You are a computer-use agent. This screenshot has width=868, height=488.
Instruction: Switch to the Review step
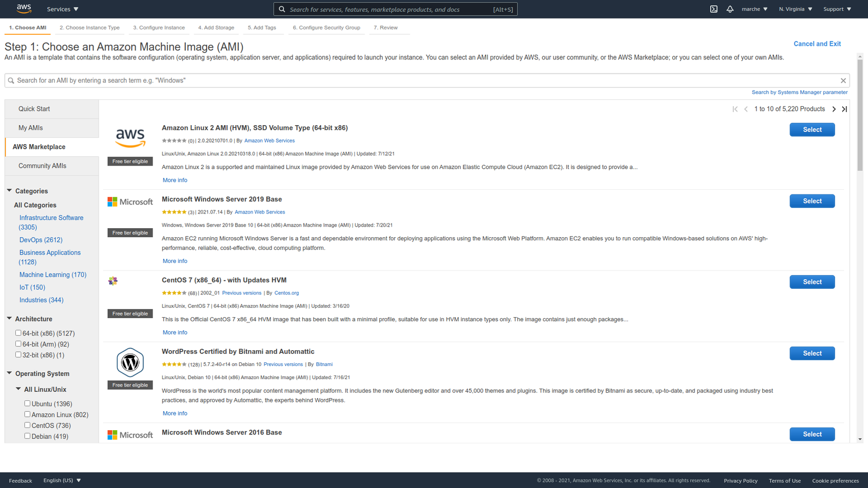(386, 27)
